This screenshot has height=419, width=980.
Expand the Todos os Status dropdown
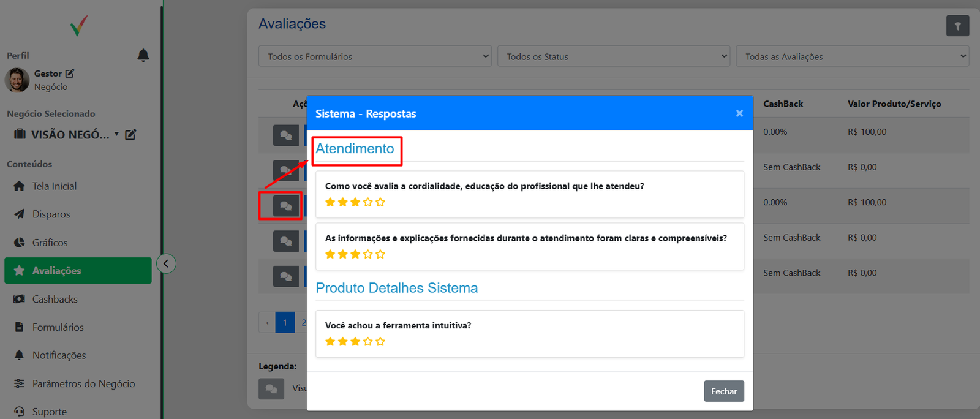(x=613, y=56)
